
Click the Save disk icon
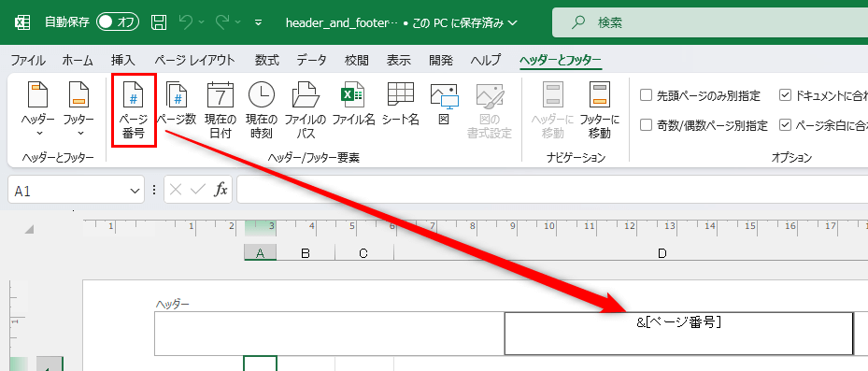pos(159,22)
